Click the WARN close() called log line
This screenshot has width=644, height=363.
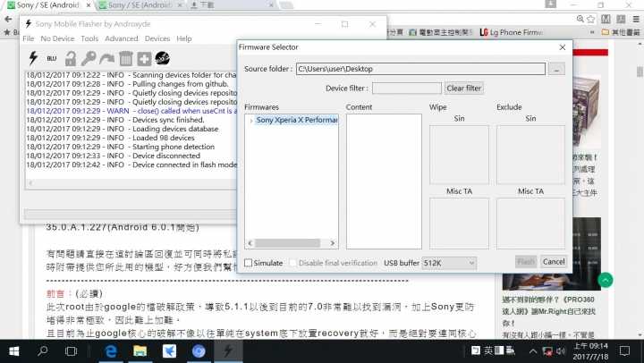(131, 111)
